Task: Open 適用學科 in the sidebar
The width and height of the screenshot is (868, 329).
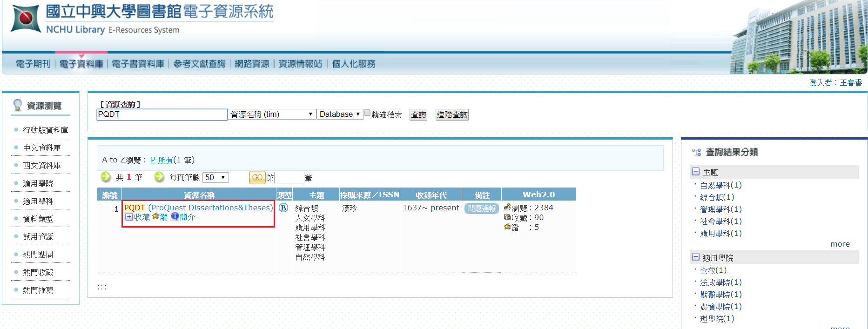Action: tap(38, 201)
